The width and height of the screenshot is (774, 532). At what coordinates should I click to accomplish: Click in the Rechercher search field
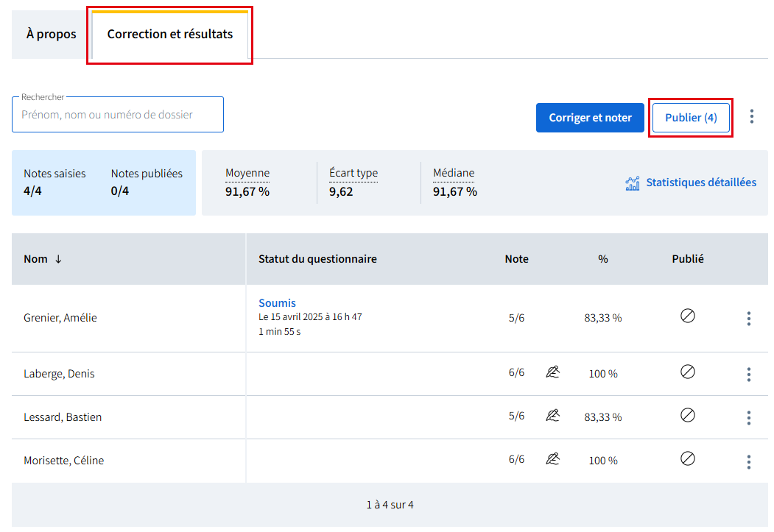[118, 115]
